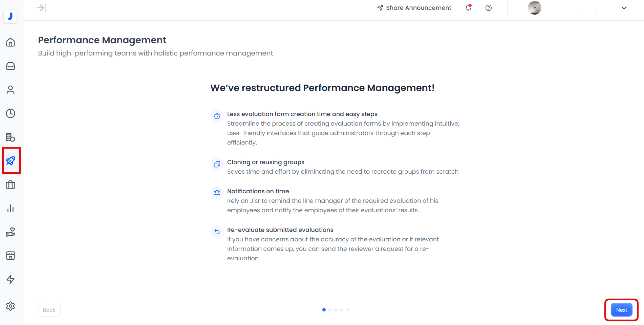Open the bar chart reports icon
Image resolution: width=644 pixels, height=325 pixels.
click(10, 208)
